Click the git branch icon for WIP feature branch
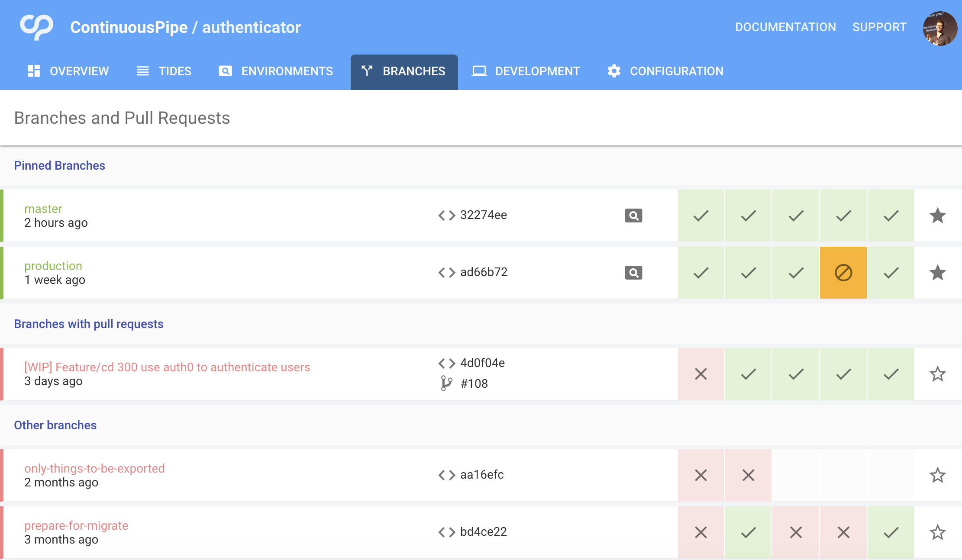The height and width of the screenshot is (560, 962). (x=447, y=383)
